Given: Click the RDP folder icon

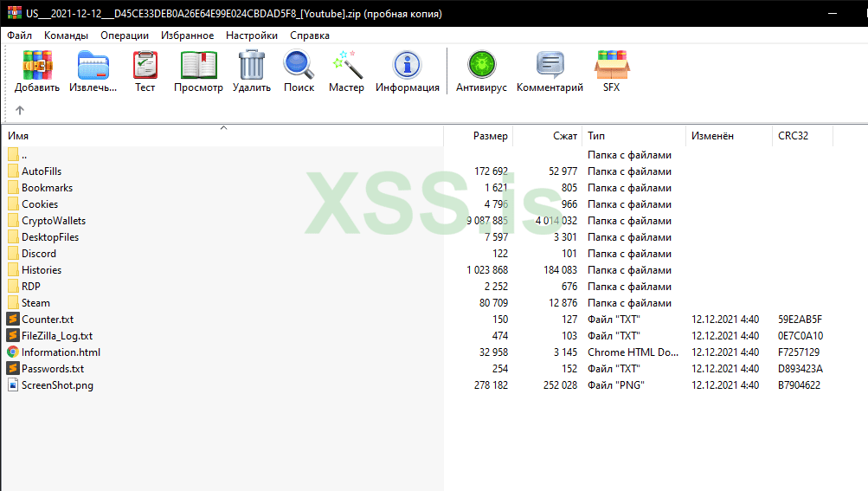Looking at the screenshot, I should coord(13,287).
